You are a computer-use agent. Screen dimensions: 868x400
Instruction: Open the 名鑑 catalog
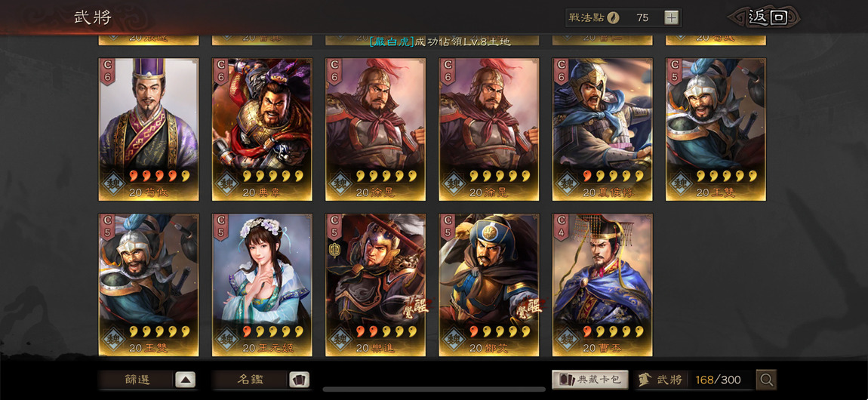[x=251, y=380]
